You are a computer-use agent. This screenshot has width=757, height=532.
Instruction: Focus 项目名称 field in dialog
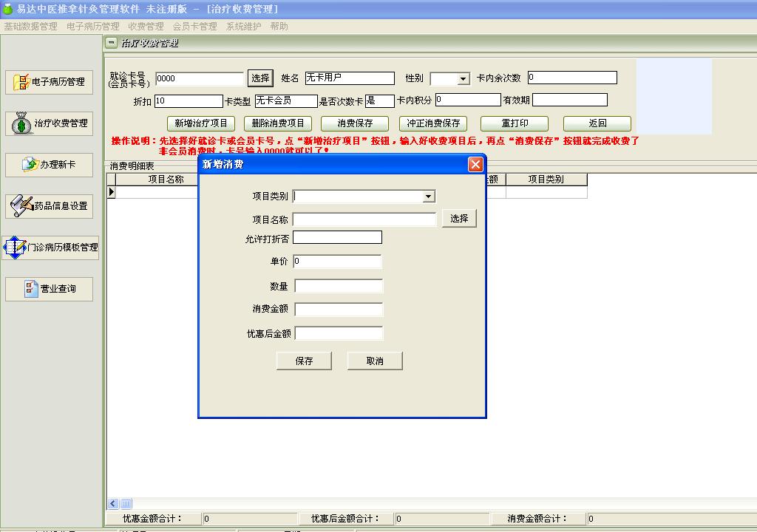pyautogui.click(x=364, y=219)
